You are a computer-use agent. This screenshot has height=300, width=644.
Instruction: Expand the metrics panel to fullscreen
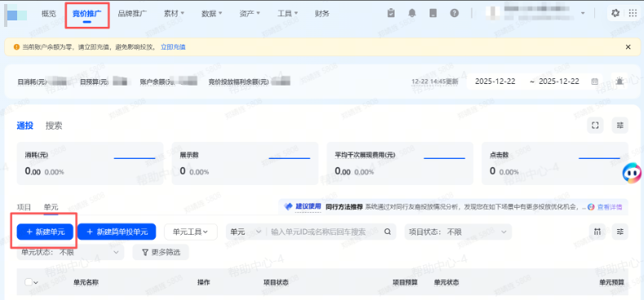click(595, 126)
